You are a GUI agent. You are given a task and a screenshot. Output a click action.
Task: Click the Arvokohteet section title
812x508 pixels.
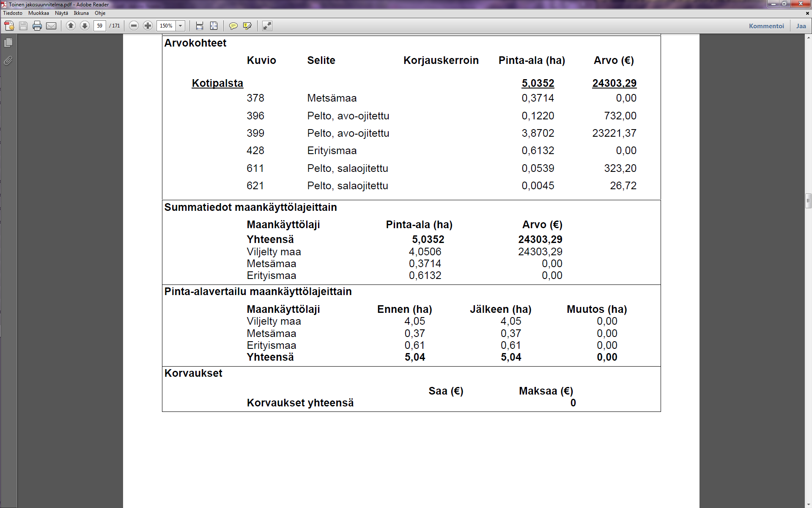[x=195, y=43]
